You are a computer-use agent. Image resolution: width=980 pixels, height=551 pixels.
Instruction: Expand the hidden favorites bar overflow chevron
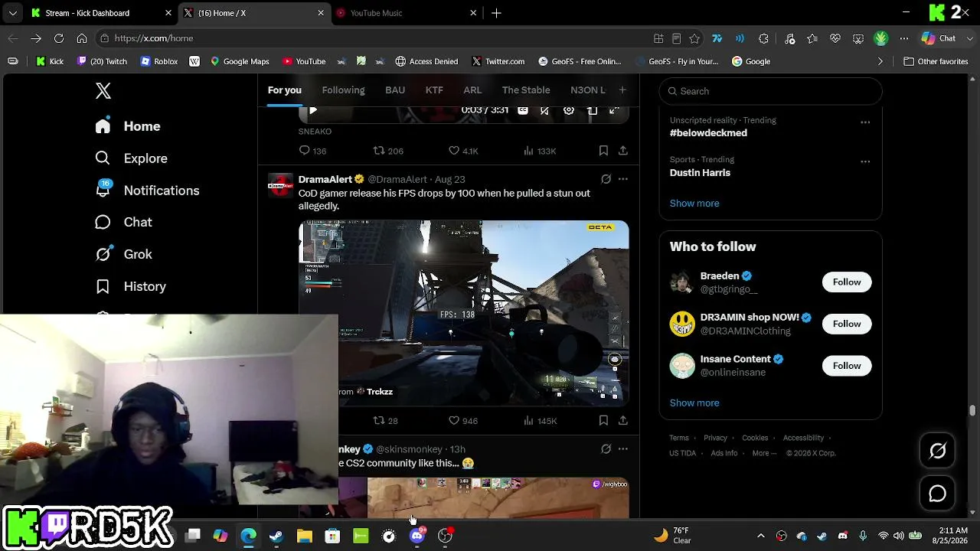880,61
